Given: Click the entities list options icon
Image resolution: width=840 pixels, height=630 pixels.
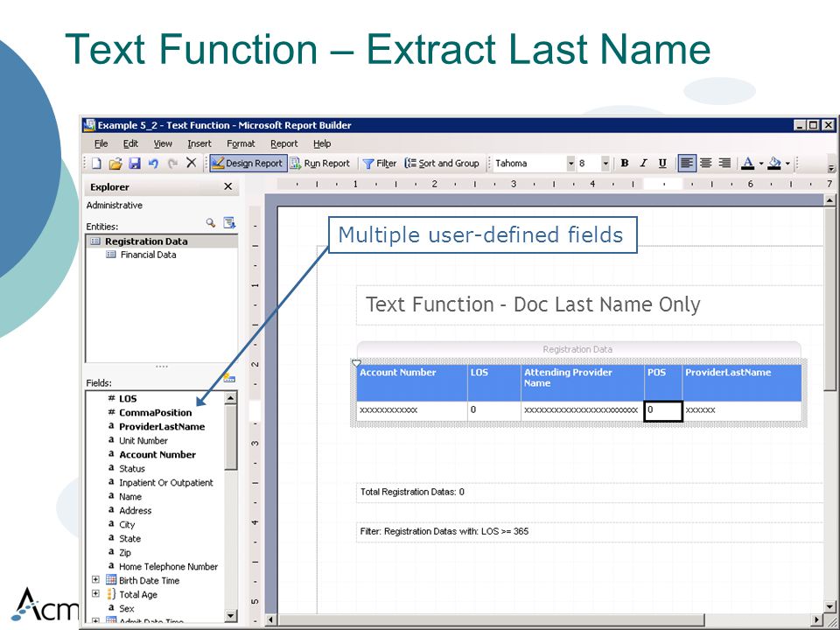Looking at the screenshot, I should point(229,223).
